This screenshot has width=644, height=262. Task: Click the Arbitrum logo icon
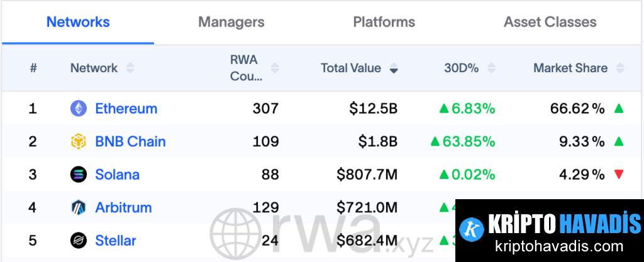tap(78, 207)
